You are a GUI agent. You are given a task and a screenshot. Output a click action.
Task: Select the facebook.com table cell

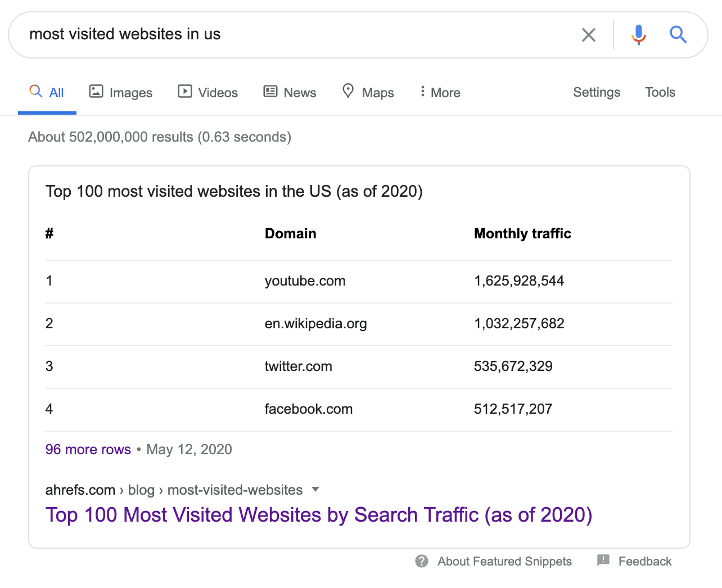pos(309,409)
